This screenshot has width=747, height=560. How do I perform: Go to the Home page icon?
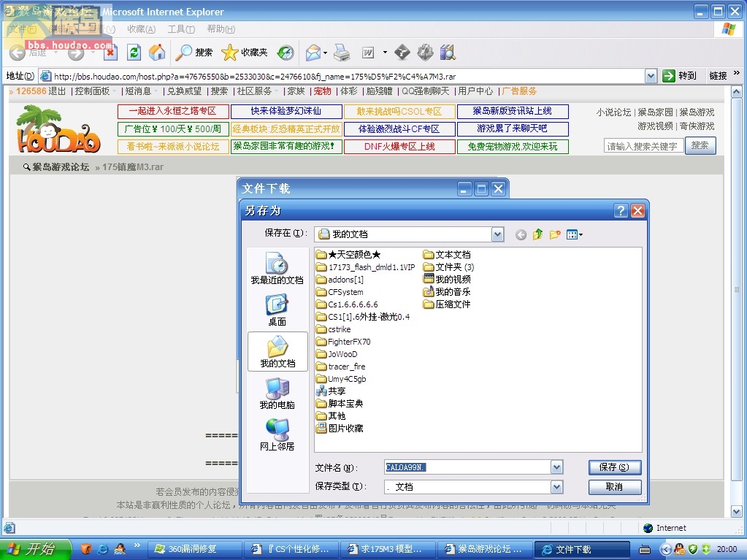157,53
